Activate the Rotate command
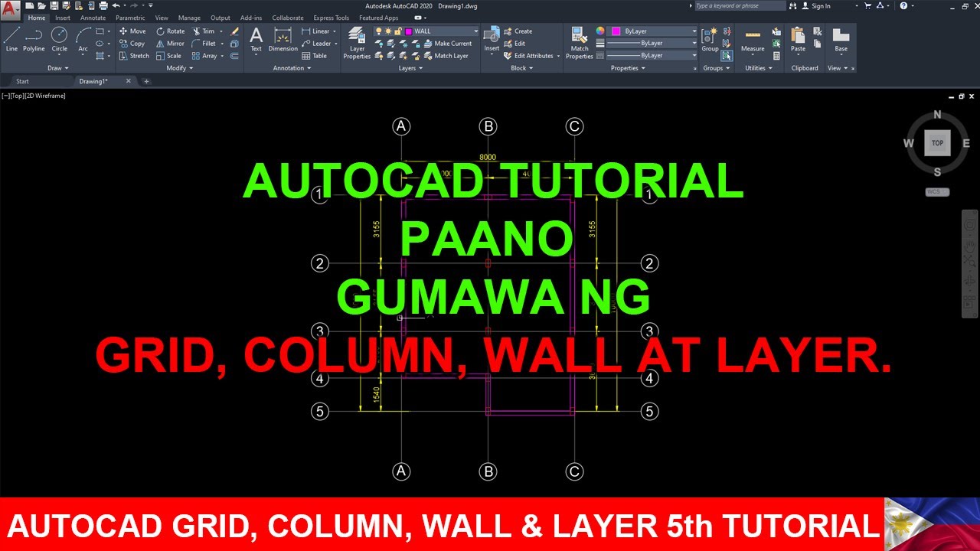 click(170, 31)
